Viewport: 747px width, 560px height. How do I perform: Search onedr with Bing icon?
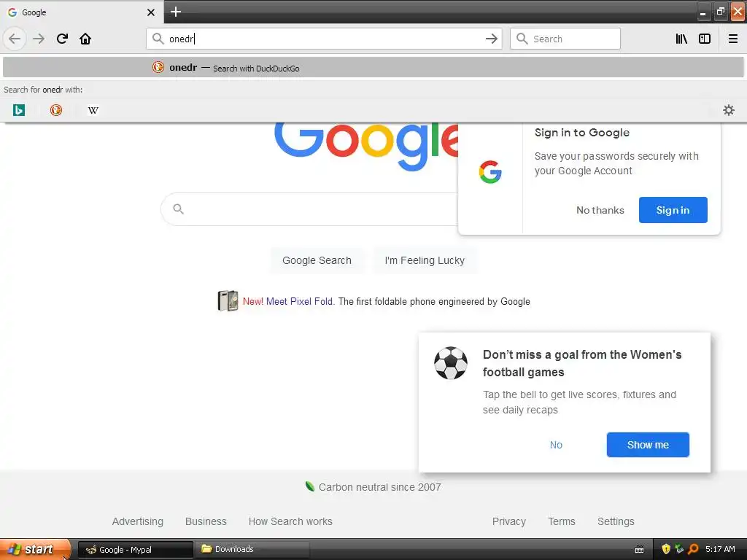pos(18,110)
